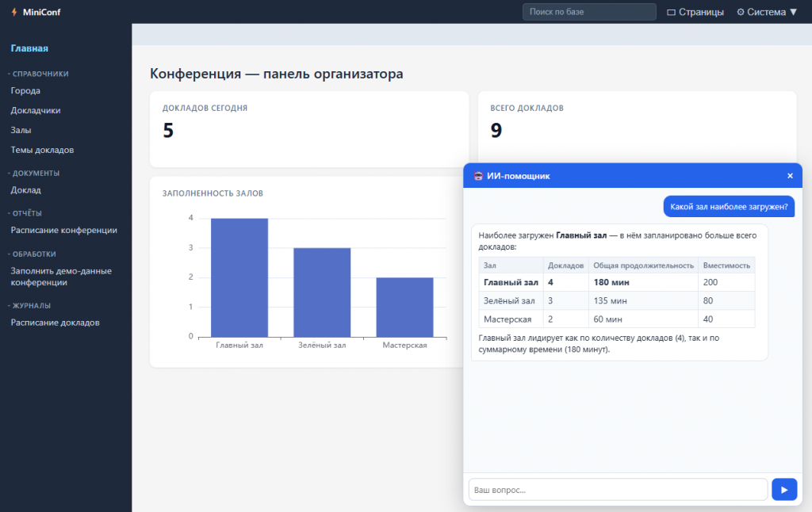This screenshot has height=512, width=812.
Task: Expand the Система dropdown
Action: click(x=767, y=12)
